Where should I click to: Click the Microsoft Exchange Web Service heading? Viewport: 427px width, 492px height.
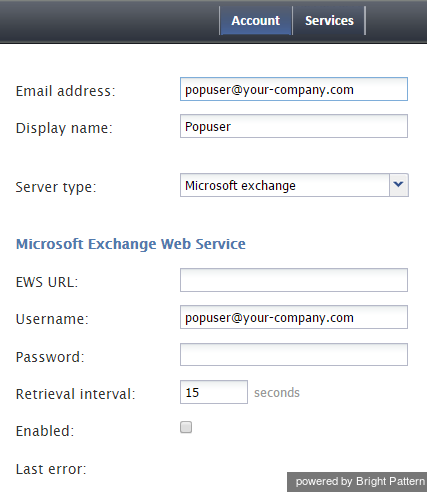point(131,244)
